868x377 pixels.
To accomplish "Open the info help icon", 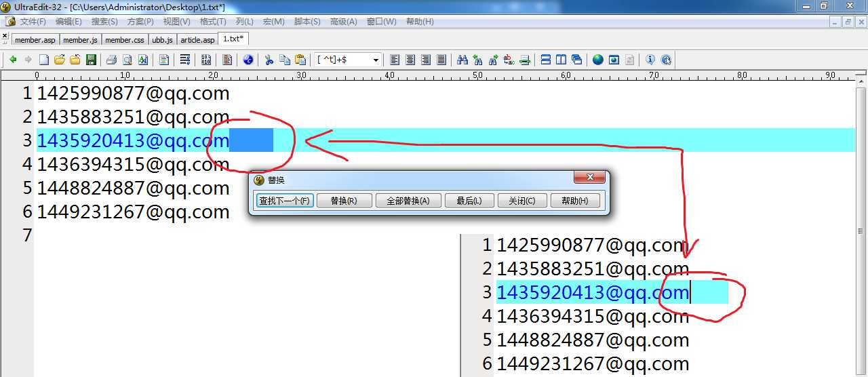I will [650, 60].
